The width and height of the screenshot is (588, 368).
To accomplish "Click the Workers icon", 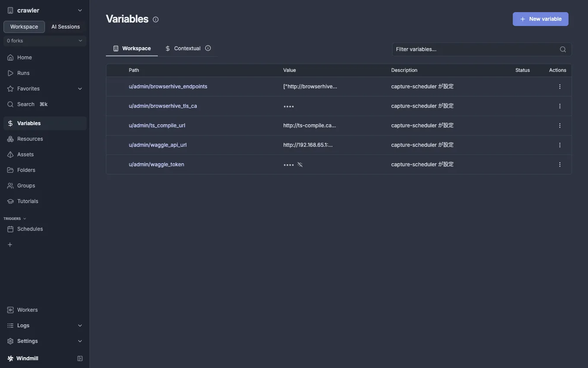I will coord(10,310).
